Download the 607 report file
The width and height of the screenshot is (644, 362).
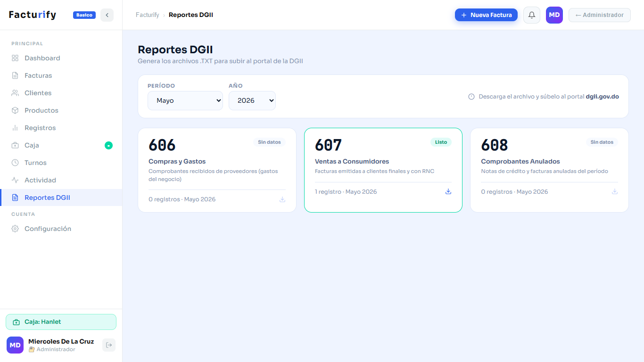(x=448, y=191)
